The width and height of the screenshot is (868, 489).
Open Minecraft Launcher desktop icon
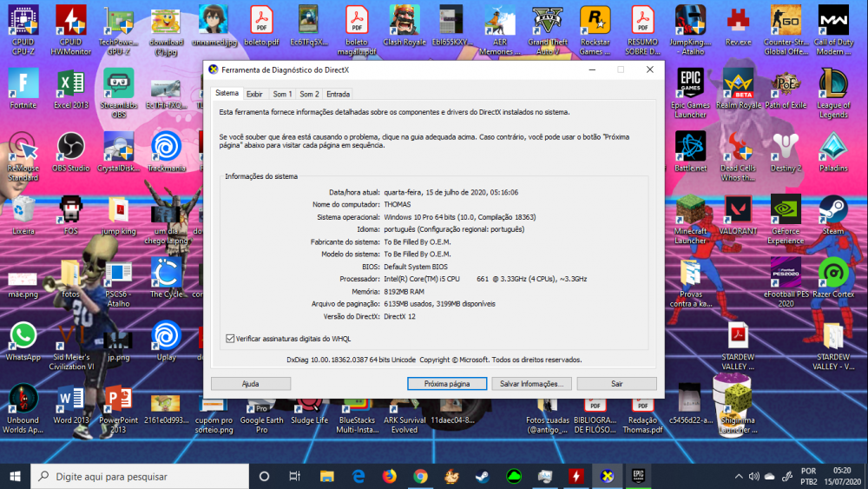pos(690,219)
